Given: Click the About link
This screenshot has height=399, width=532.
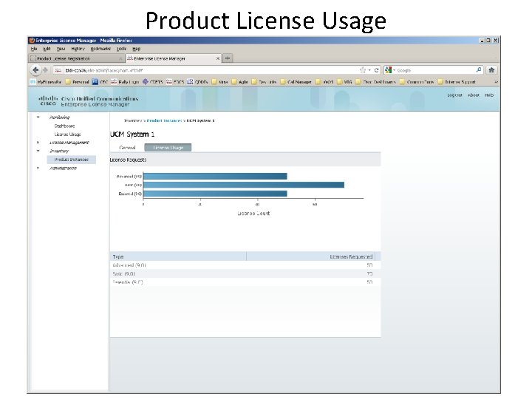Looking at the screenshot, I should 474,95.
